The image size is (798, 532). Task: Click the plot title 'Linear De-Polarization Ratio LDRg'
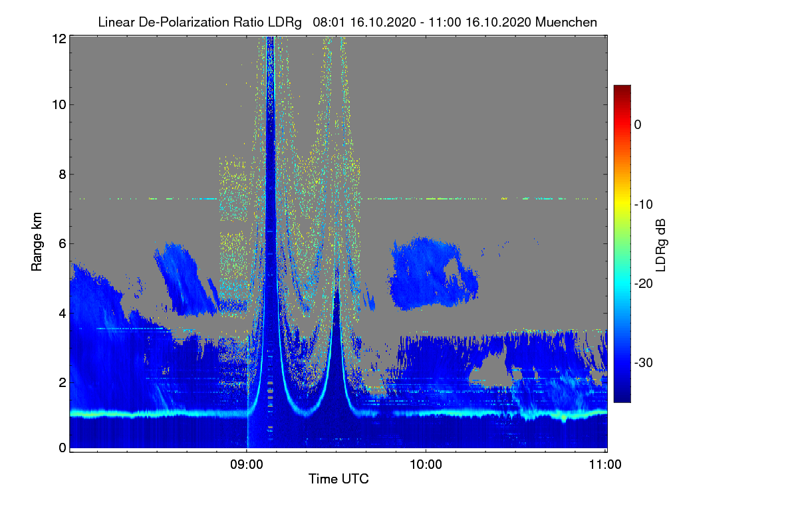coord(199,22)
